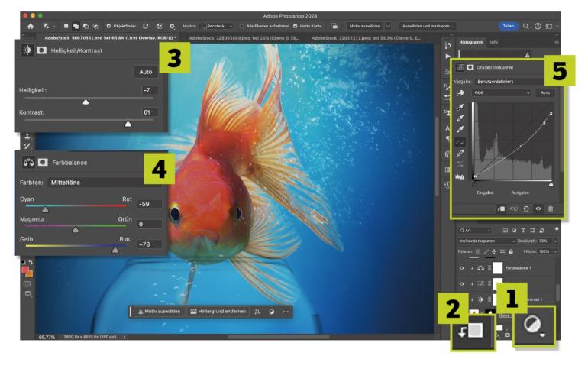Open Farbton dropdown set to Mitteltöne

point(95,183)
